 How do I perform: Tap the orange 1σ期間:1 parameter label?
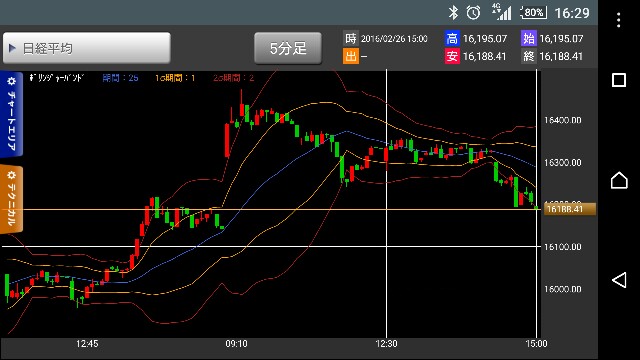point(175,78)
